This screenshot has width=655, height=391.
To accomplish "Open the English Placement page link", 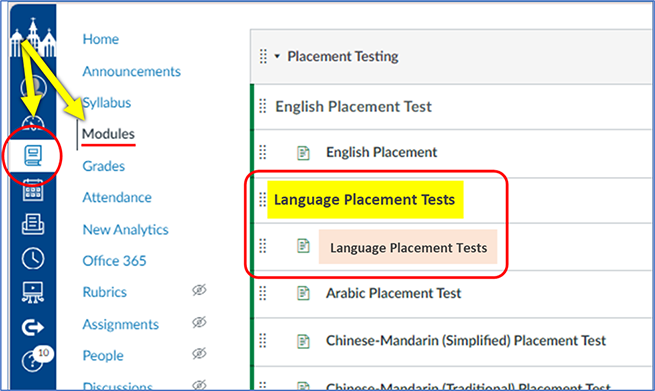I will coord(381,152).
